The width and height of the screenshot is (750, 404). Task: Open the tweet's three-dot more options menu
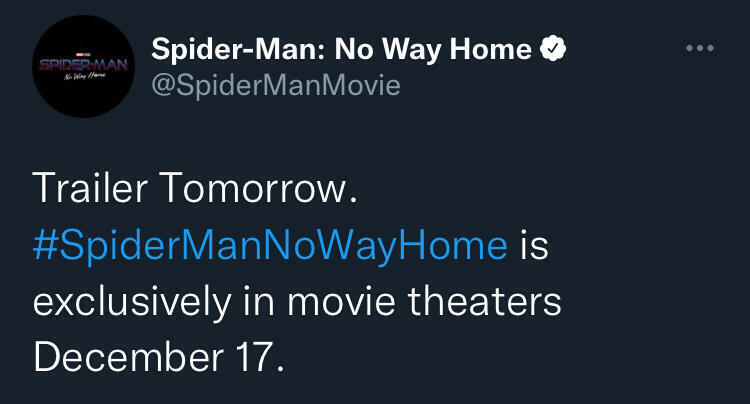(x=699, y=48)
